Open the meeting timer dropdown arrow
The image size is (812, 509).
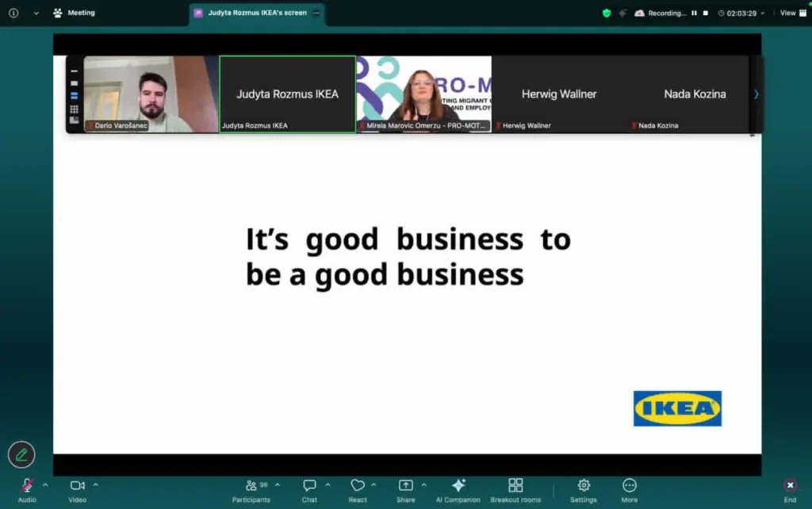coord(763,13)
